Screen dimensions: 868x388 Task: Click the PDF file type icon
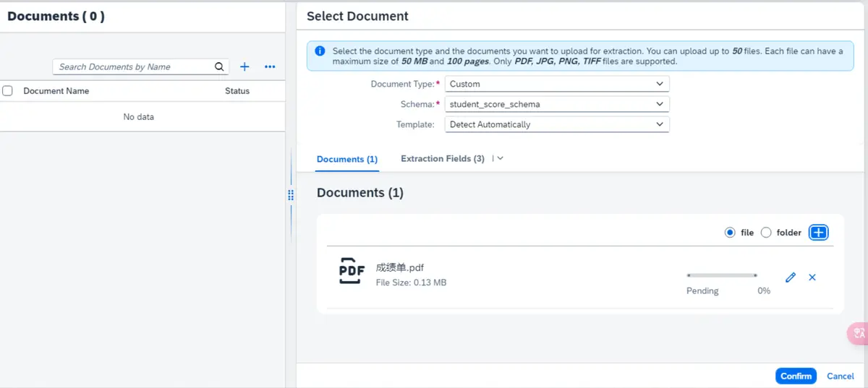[352, 271]
